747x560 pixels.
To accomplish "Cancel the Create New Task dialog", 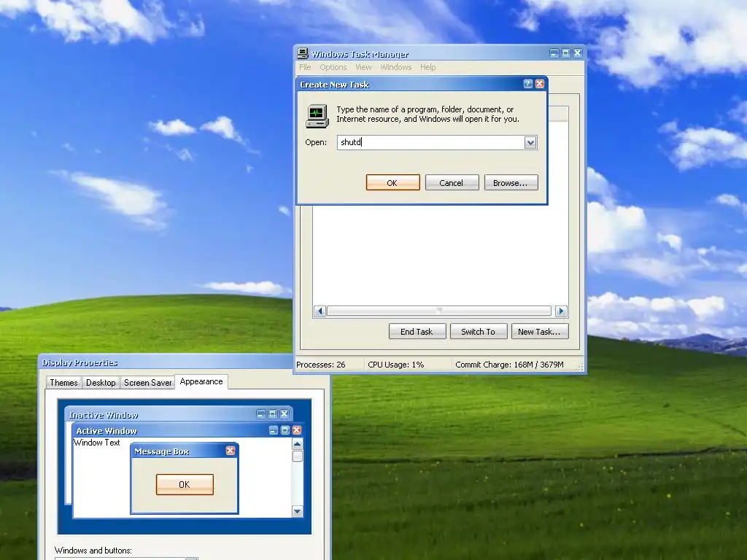I will point(452,183).
